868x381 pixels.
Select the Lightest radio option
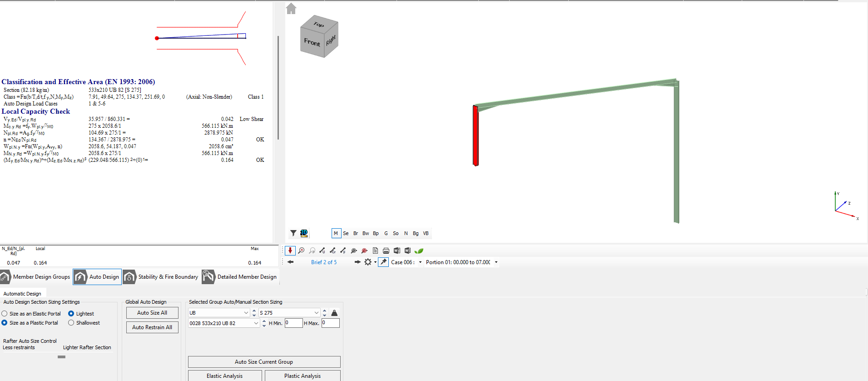tap(71, 314)
